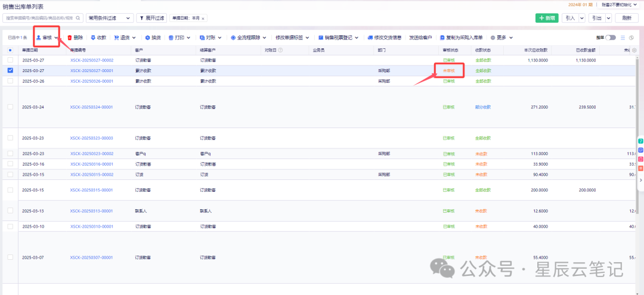The width and height of the screenshot is (644, 295).
Task: Click the chart view icon beside list icon
Action: pos(631,38)
